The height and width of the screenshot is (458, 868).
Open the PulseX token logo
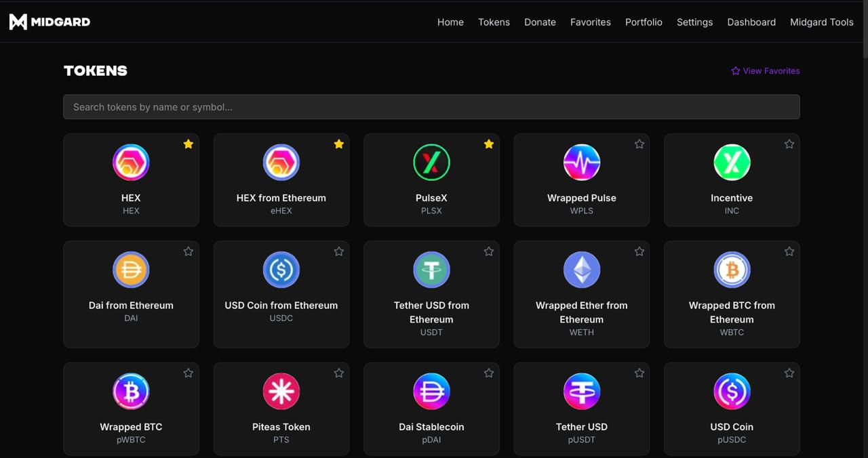point(431,163)
